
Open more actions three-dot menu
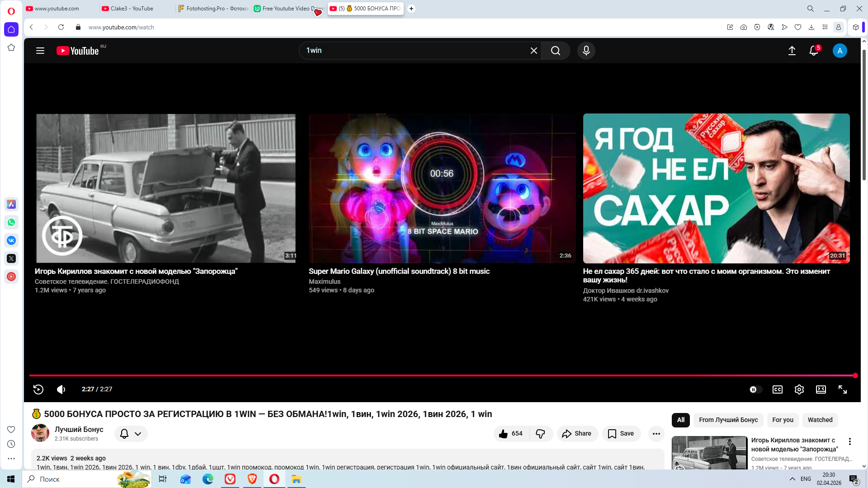point(656,434)
